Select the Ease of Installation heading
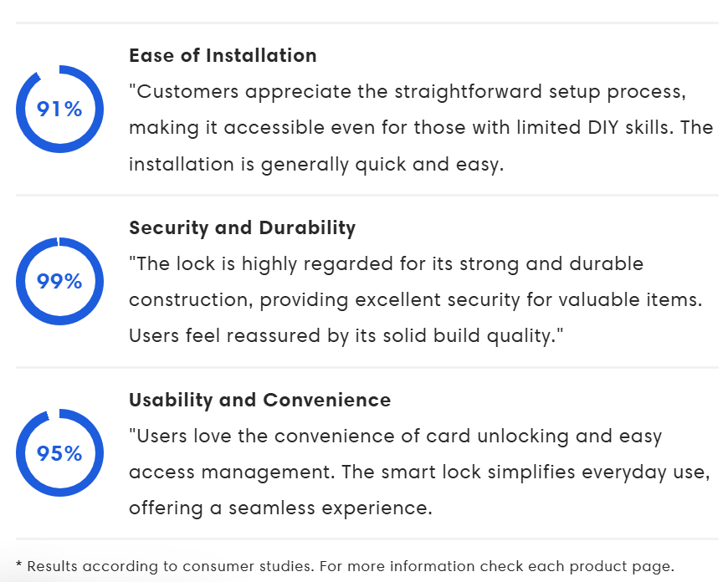This screenshot has width=728, height=582. pyautogui.click(x=223, y=56)
